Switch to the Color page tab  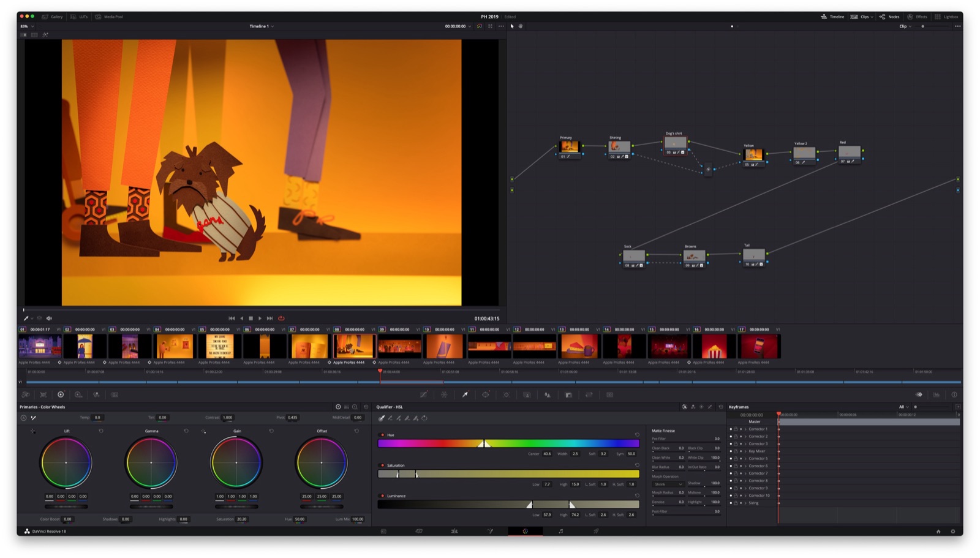click(525, 531)
